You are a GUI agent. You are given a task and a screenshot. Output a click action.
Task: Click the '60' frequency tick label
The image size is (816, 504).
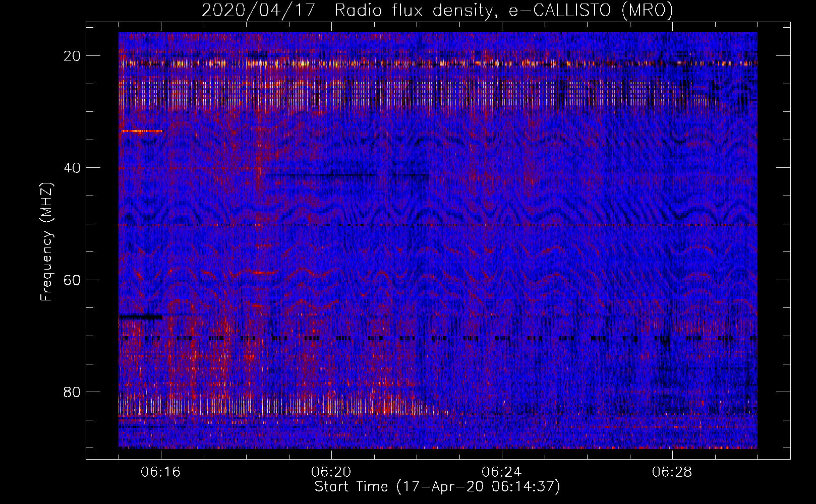[73, 280]
